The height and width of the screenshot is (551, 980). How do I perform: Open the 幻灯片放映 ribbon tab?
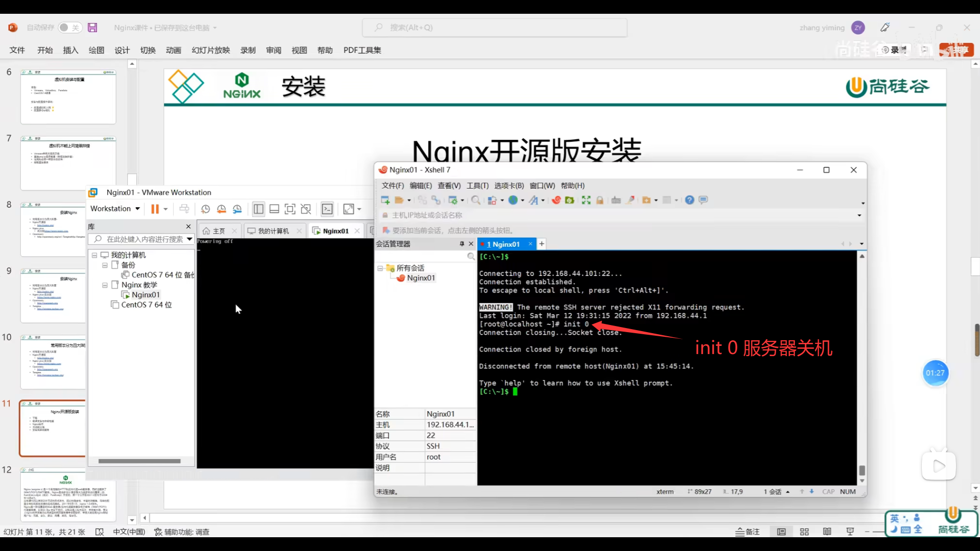pyautogui.click(x=210, y=50)
